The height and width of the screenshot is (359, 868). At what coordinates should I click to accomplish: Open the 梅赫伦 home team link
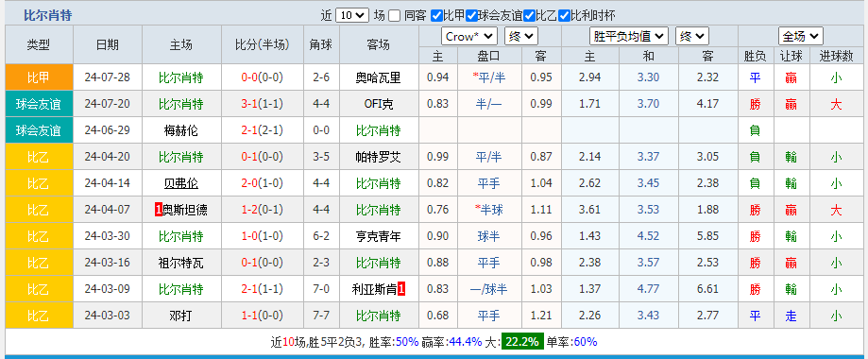[181, 130]
